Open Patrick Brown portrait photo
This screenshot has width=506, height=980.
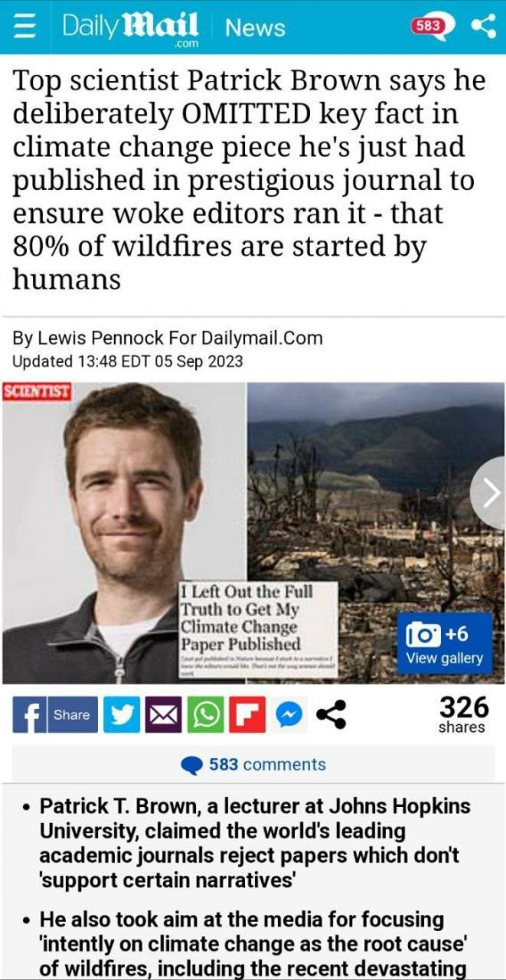124,532
